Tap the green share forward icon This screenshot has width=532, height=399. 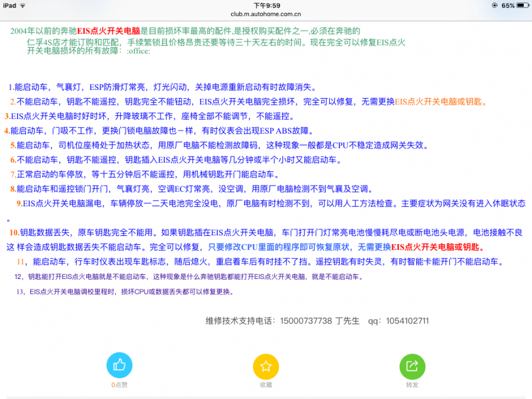(412, 366)
